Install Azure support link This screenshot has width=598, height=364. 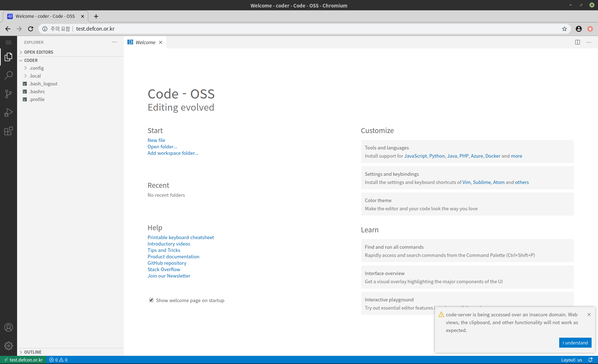point(477,156)
